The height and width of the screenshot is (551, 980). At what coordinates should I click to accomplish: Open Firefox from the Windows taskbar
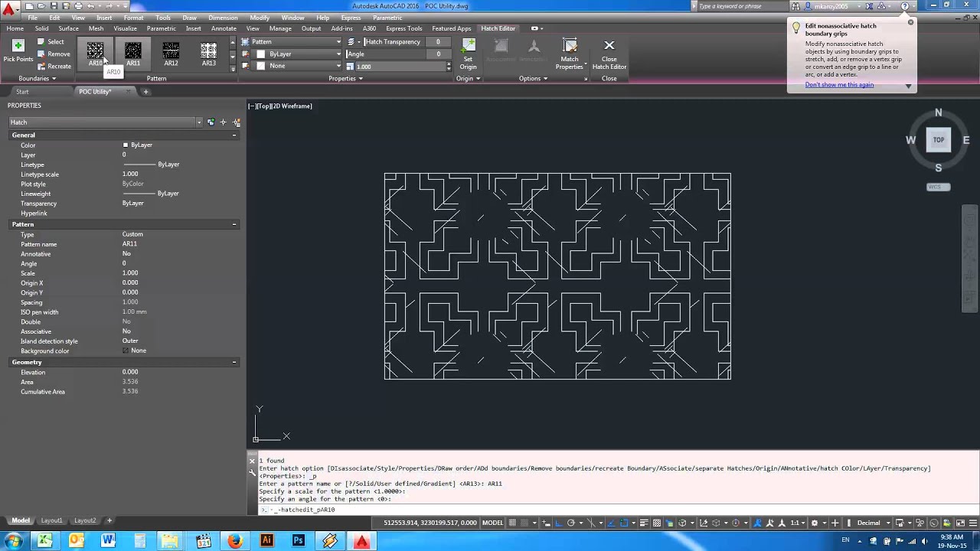pos(234,541)
